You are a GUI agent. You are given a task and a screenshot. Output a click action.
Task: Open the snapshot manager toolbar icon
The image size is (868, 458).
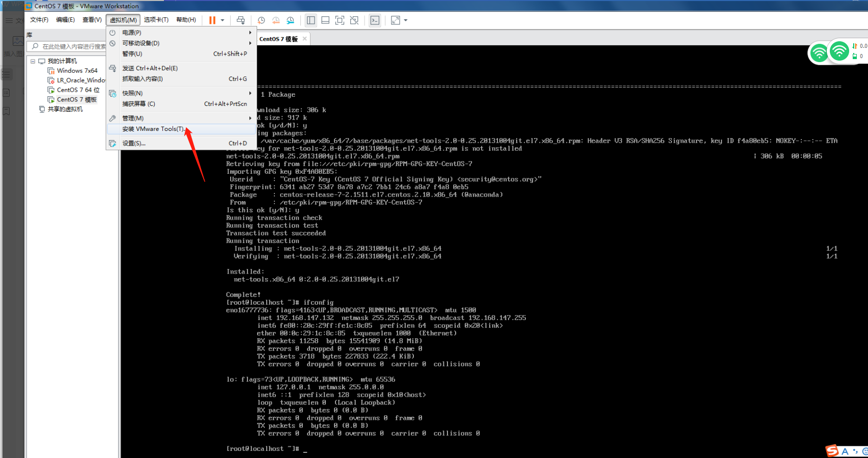(290, 20)
